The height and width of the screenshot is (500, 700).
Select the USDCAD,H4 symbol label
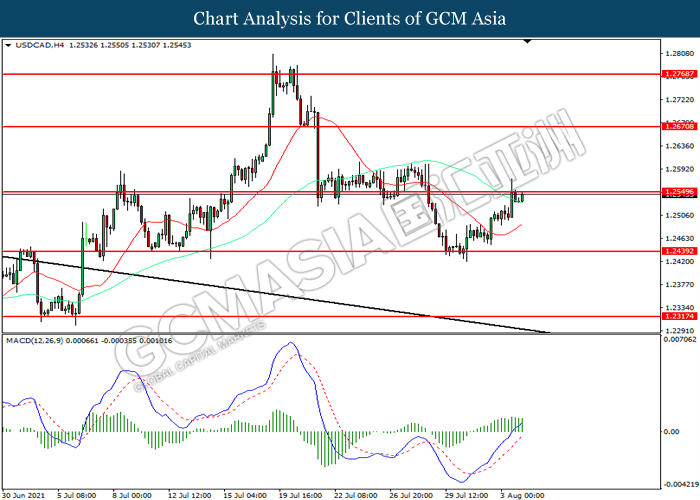[40, 45]
